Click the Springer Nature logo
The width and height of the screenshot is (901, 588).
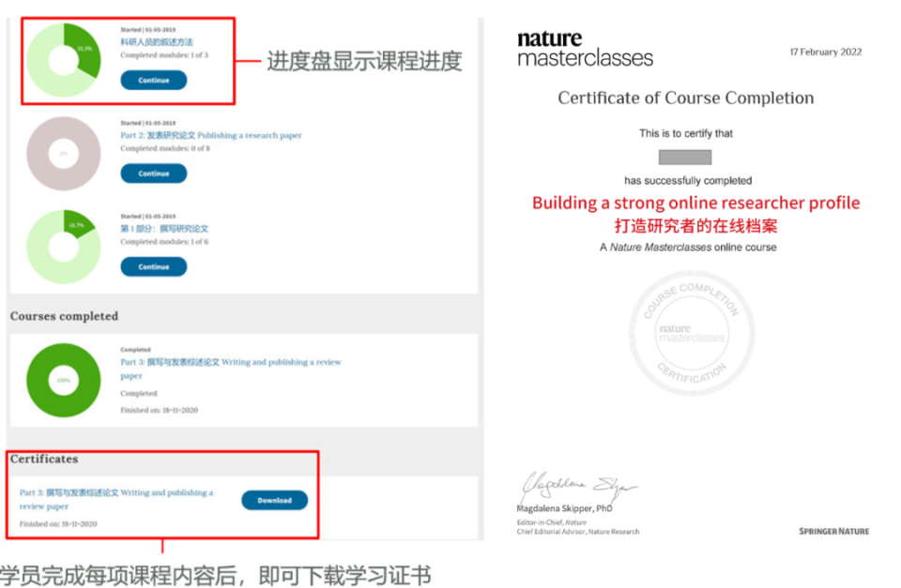point(833,532)
